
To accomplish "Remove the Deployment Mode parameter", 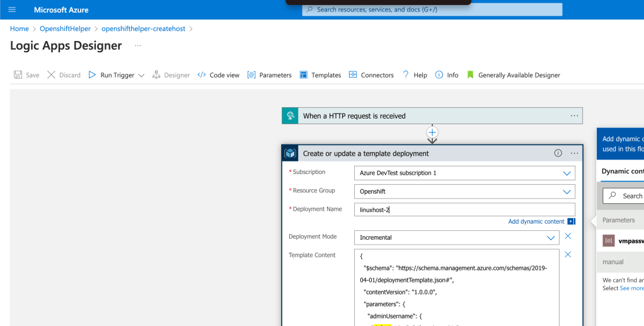I will click(x=568, y=236).
